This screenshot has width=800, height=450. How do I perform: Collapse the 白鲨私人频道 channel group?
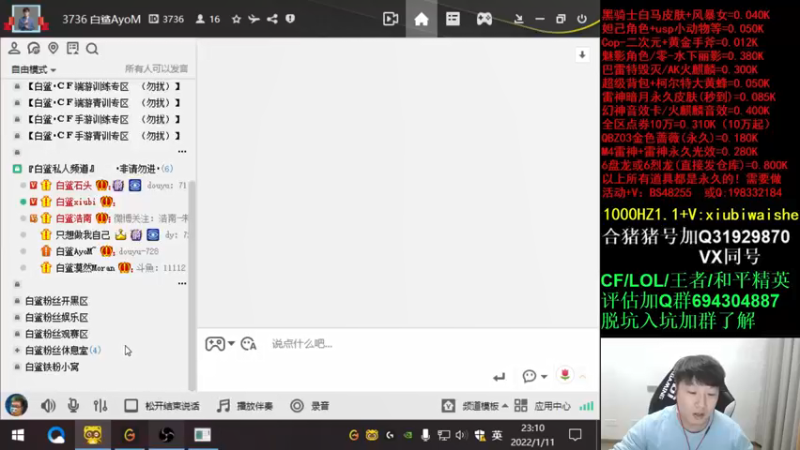[17, 168]
